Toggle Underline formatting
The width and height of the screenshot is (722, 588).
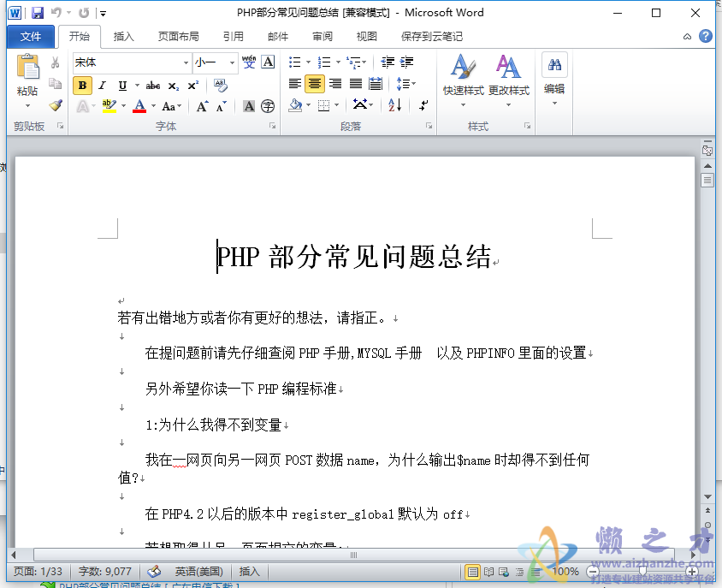[x=122, y=86]
